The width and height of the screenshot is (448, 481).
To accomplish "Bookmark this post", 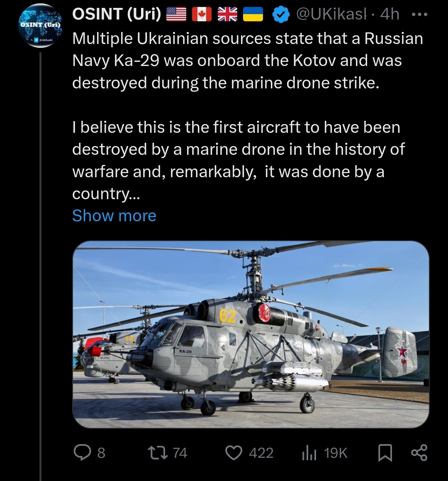I will 385,453.
